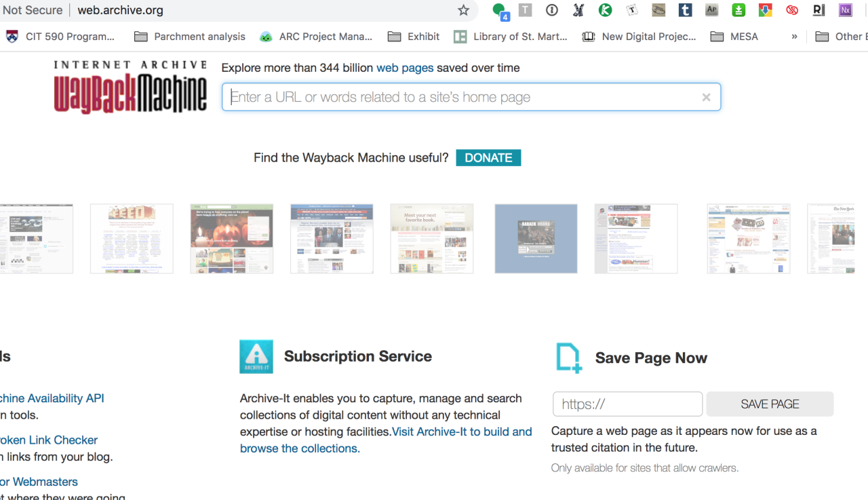Screen dimensions: 868x500
Task: Open the Tumblr extension icon
Action: click(x=686, y=10)
